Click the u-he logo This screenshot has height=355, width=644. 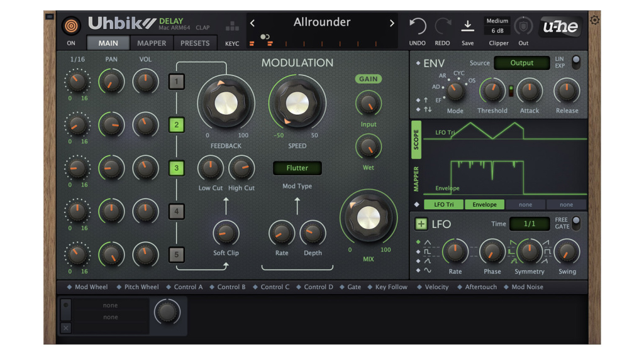pyautogui.click(x=560, y=26)
